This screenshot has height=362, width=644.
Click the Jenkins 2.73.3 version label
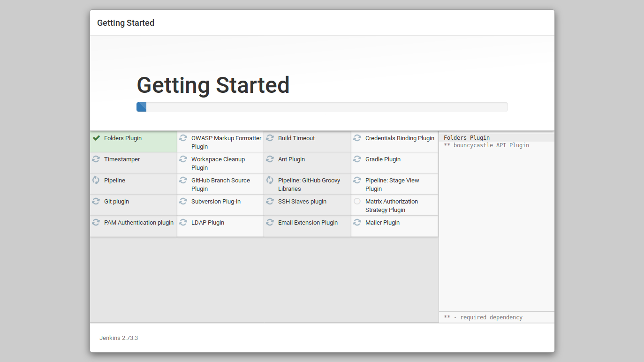[x=118, y=338]
